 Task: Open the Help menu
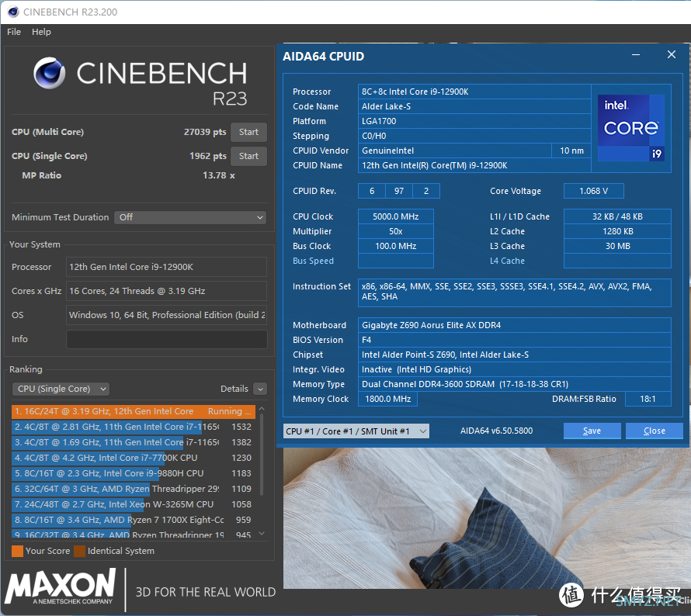pyautogui.click(x=41, y=32)
